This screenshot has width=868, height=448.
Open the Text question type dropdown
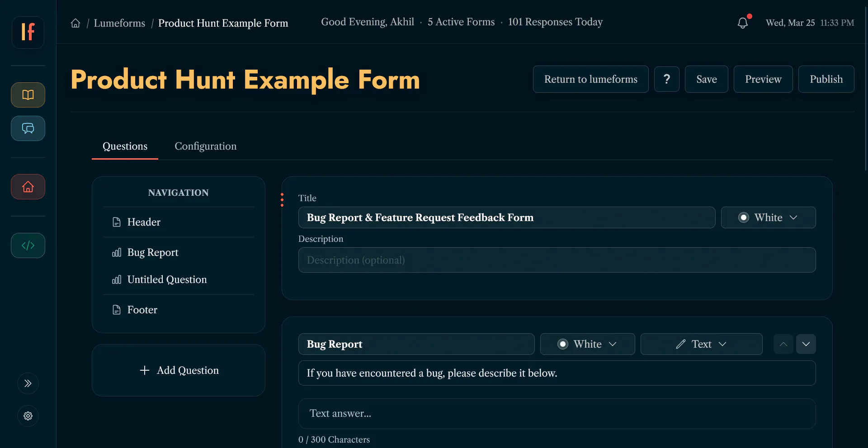point(702,344)
